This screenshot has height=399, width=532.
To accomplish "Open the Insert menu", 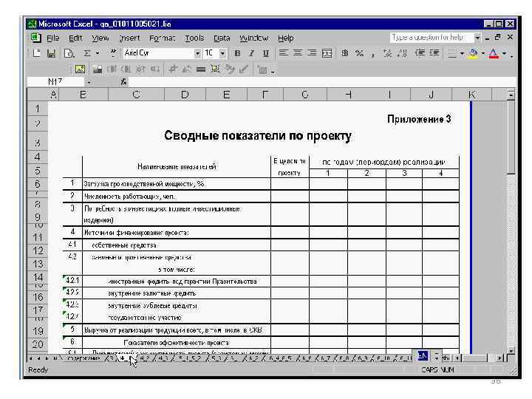I will pos(129,38).
